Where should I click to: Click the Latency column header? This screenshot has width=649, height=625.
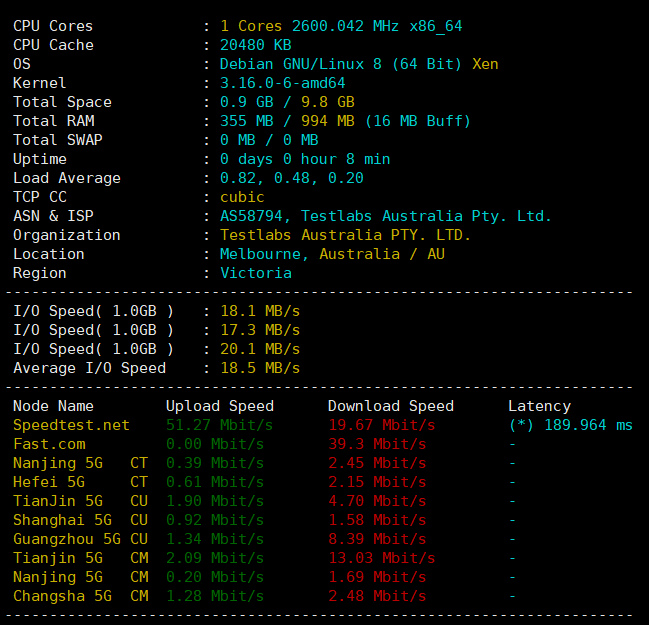[x=539, y=406]
